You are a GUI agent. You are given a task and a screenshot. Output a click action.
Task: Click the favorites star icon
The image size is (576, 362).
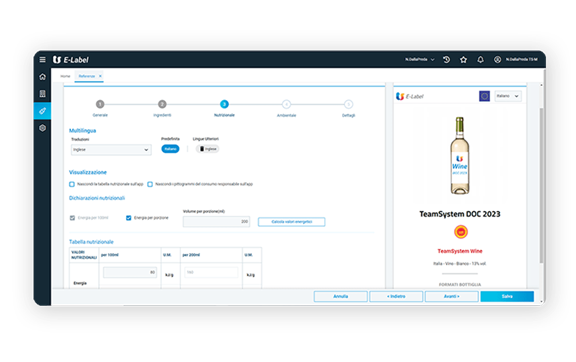point(464,60)
